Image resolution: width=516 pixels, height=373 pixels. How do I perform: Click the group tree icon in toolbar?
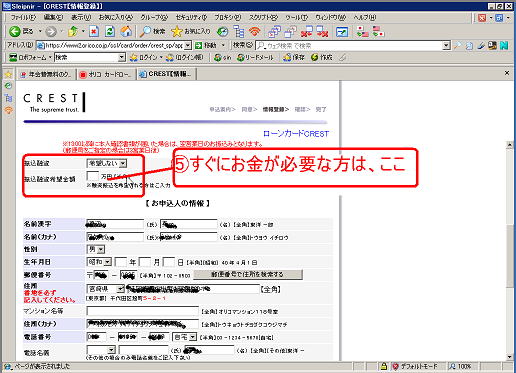pyautogui.click(x=239, y=32)
